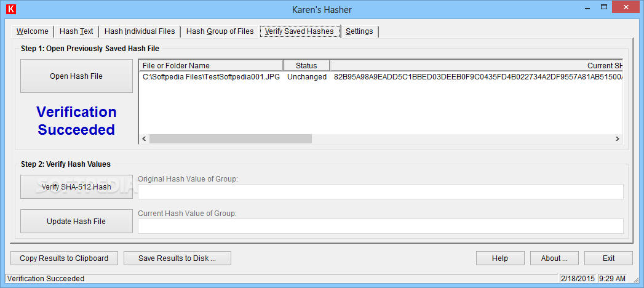Select the Hash Group of Files tab
Viewport: 644px width, 288px height.
click(220, 31)
